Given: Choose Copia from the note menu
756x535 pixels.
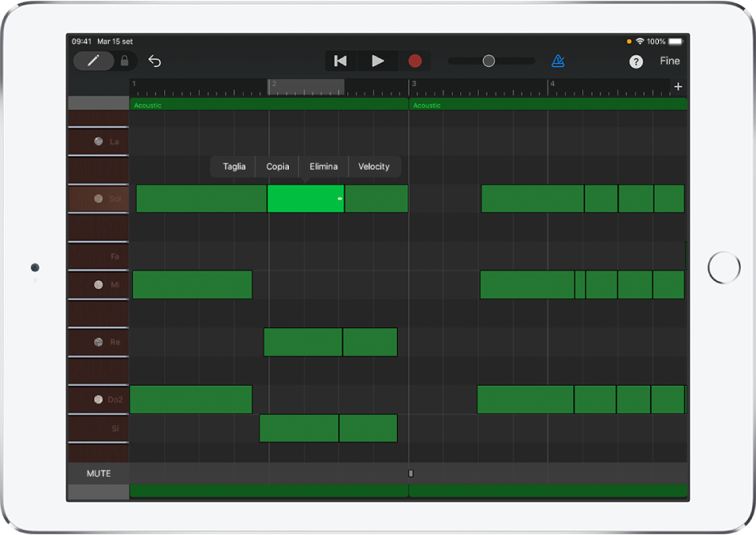Looking at the screenshot, I should tap(277, 166).
